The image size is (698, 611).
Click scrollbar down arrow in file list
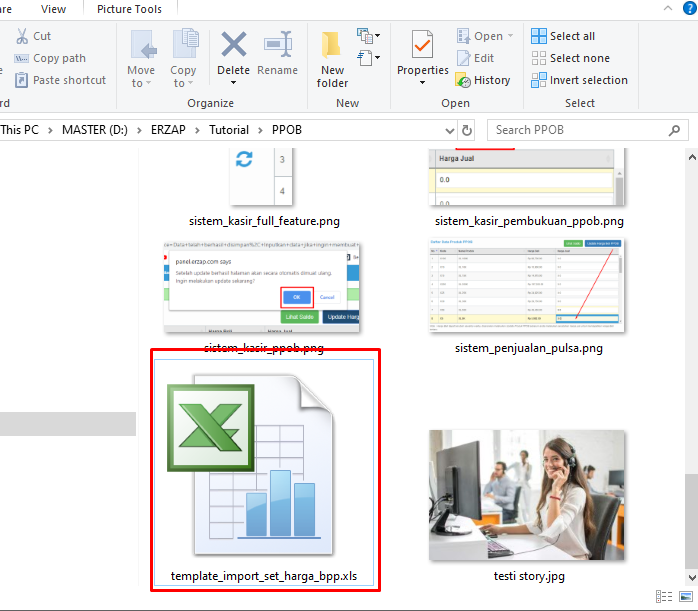pos(692,578)
